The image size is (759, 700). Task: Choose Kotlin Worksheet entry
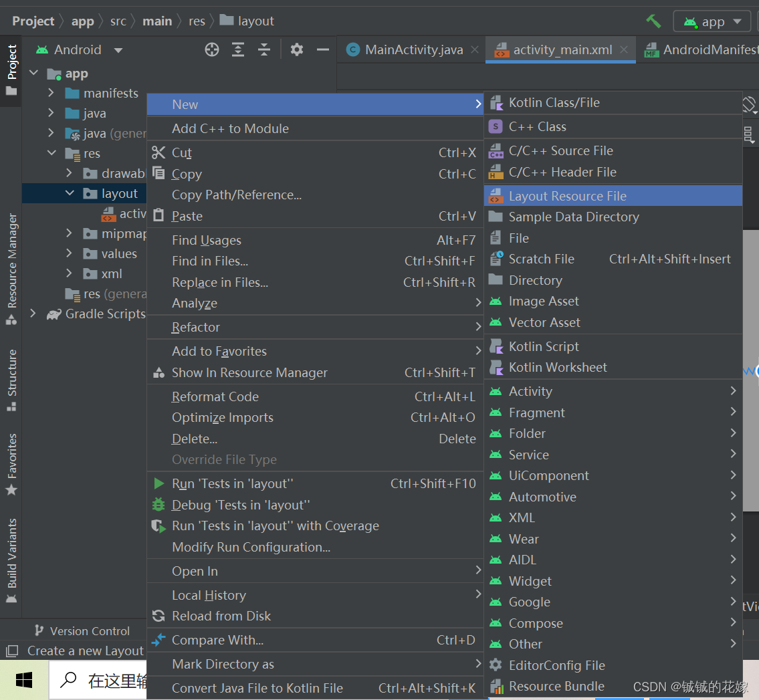coord(613,368)
